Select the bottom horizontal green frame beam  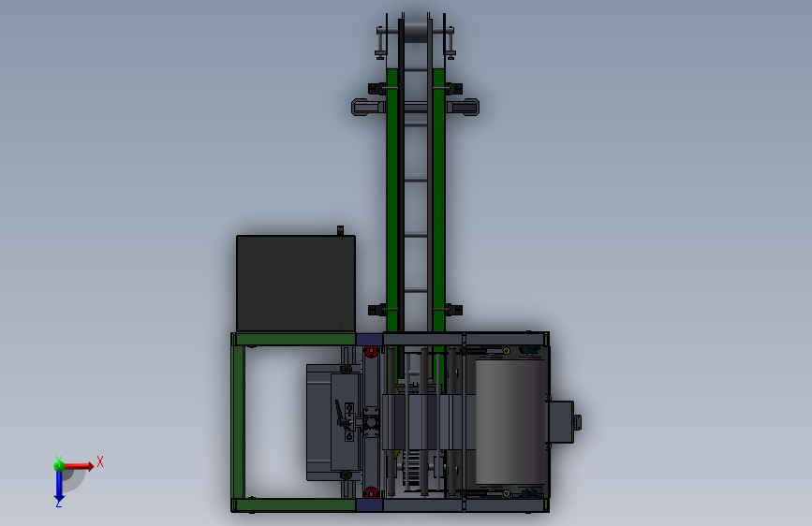point(294,505)
